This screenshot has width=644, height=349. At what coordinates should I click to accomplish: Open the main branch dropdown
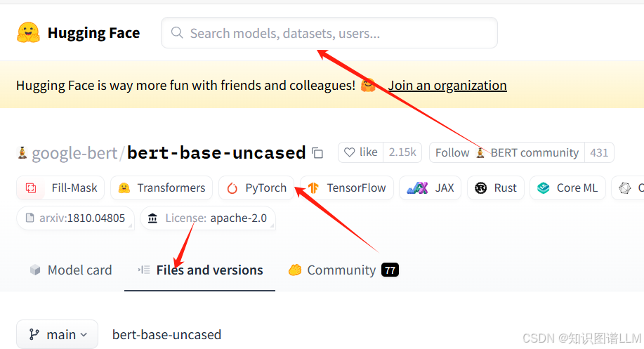click(x=57, y=335)
